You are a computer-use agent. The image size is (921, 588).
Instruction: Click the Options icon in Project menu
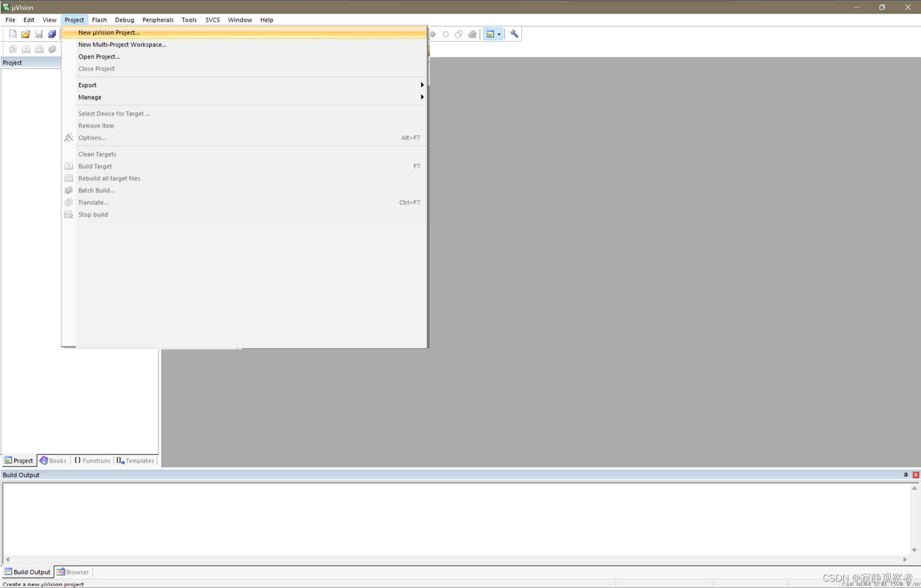coord(69,138)
